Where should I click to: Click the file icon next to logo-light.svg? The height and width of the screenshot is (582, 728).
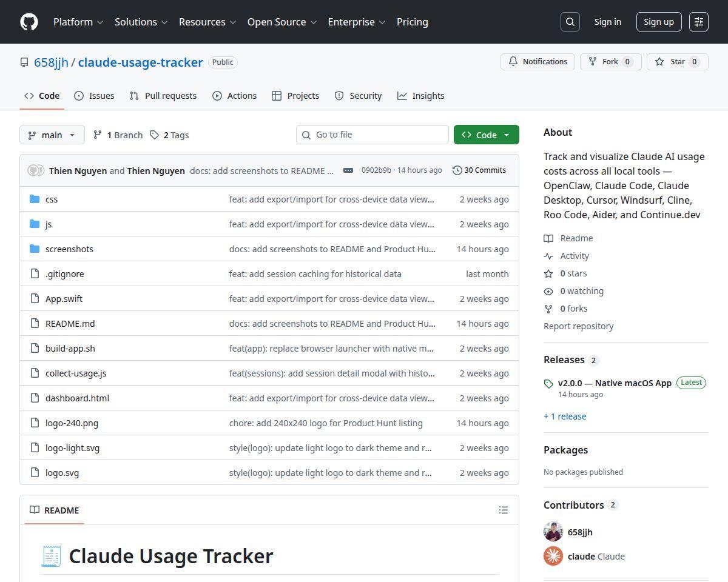click(35, 447)
